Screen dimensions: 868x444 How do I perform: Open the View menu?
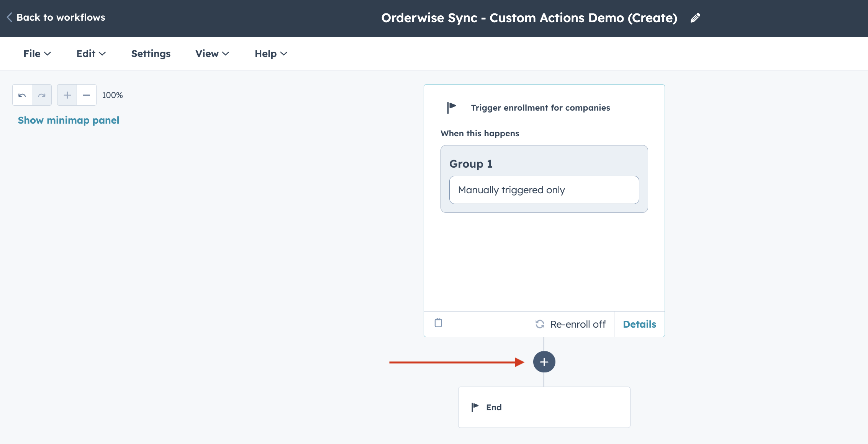[x=212, y=54]
